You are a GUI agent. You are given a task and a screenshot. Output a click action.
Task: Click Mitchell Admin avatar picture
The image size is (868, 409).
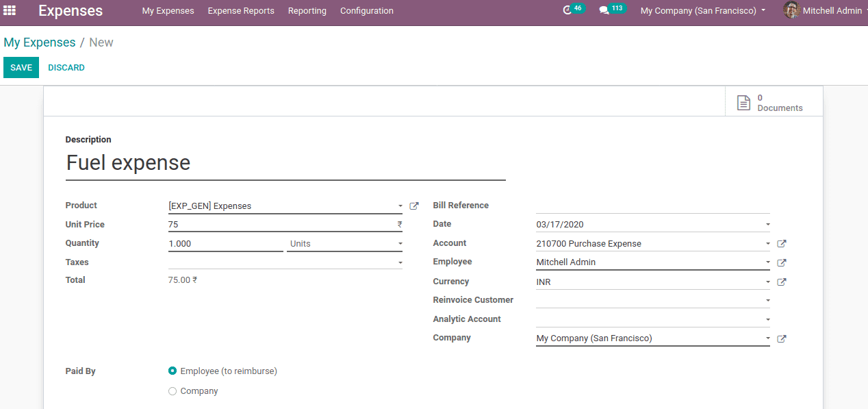coord(791,10)
